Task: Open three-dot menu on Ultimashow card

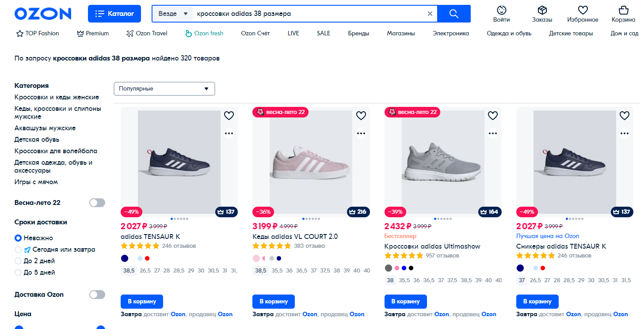Action: point(493,133)
